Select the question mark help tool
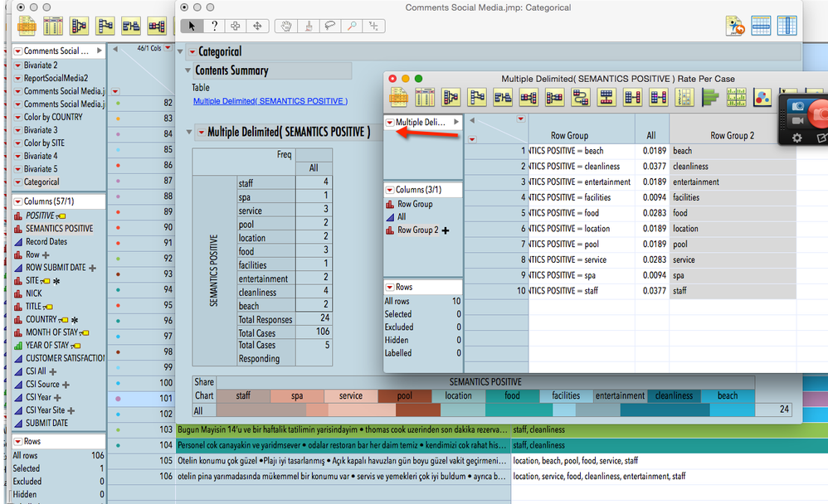The width and height of the screenshot is (828, 504). click(x=214, y=26)
